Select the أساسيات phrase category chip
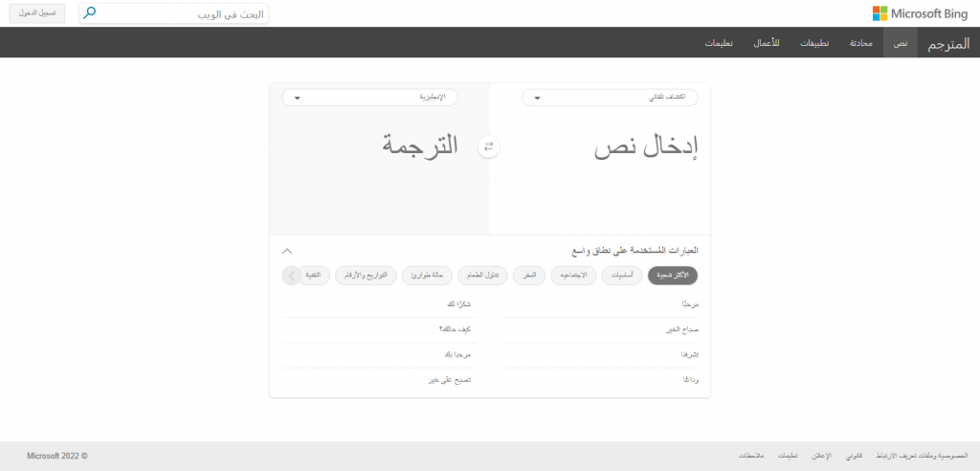 tap(622, 276)
